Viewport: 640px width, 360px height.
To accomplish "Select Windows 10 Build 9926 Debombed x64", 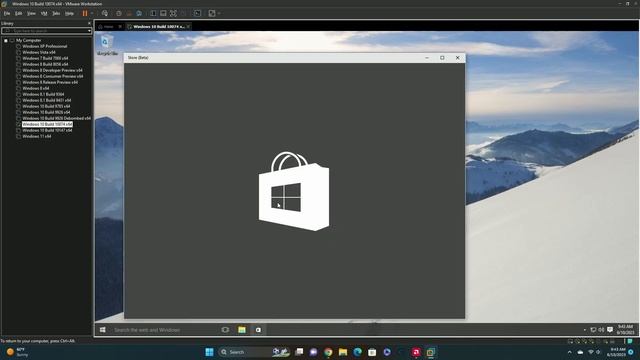I will coord(56,118).
